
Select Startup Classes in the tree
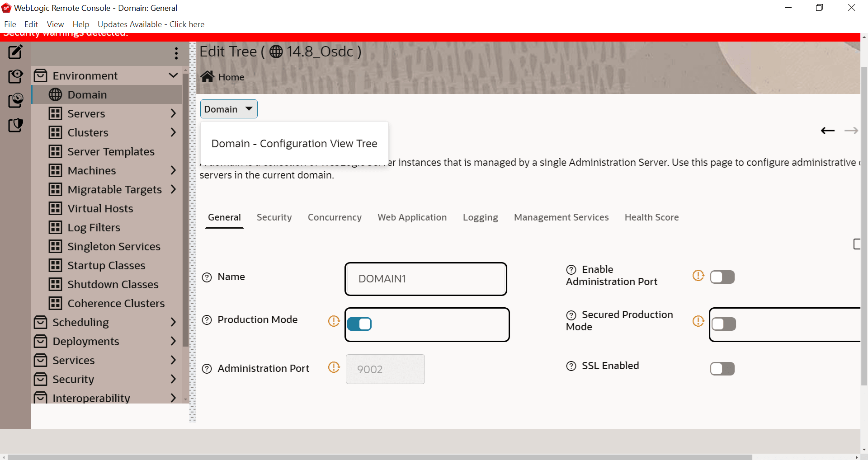click(107, 265)
